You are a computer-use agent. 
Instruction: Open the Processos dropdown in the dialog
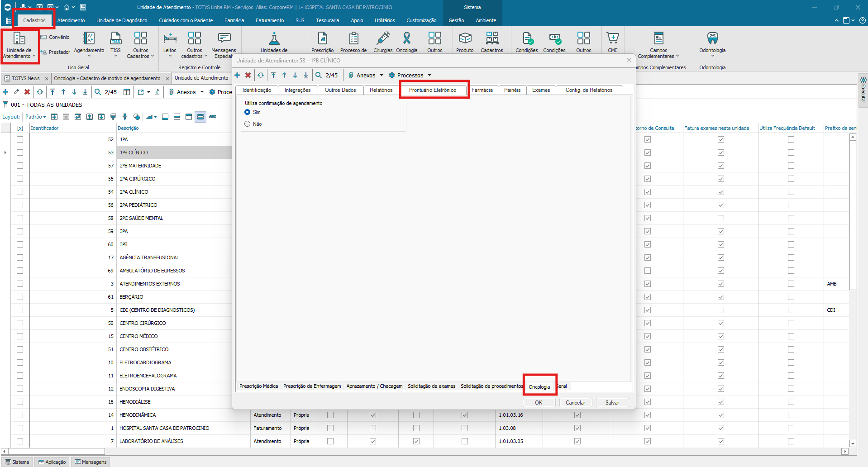(429, 75)
